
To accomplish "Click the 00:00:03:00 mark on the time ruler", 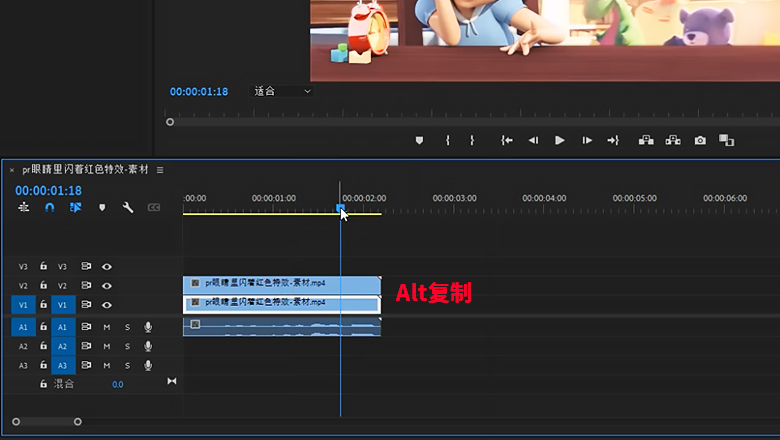I will point(454,198).
